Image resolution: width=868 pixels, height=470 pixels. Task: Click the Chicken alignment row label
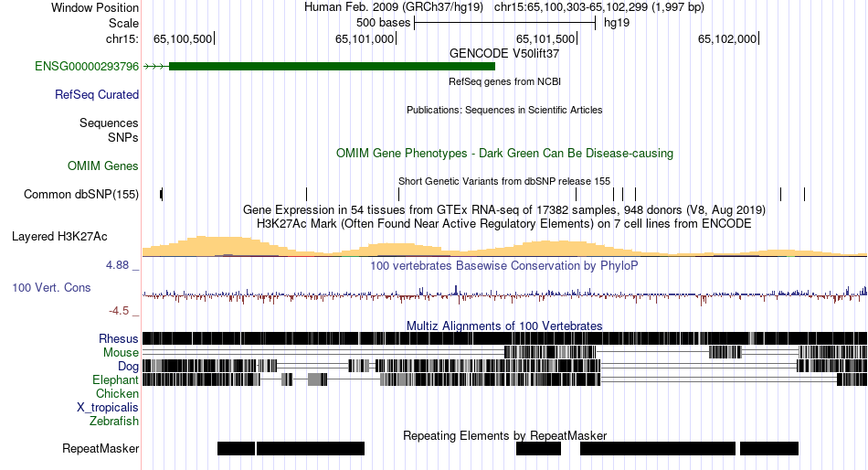point(117,393)
